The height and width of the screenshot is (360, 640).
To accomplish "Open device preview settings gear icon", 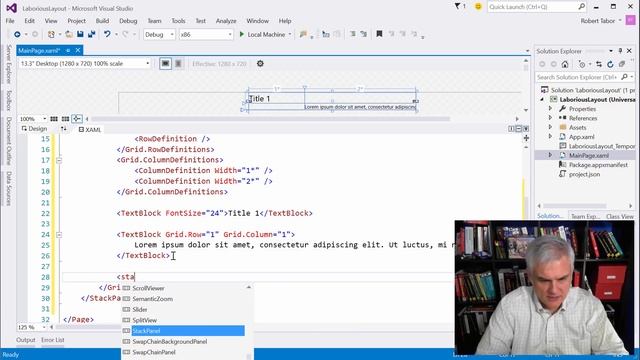I will 260,63.
